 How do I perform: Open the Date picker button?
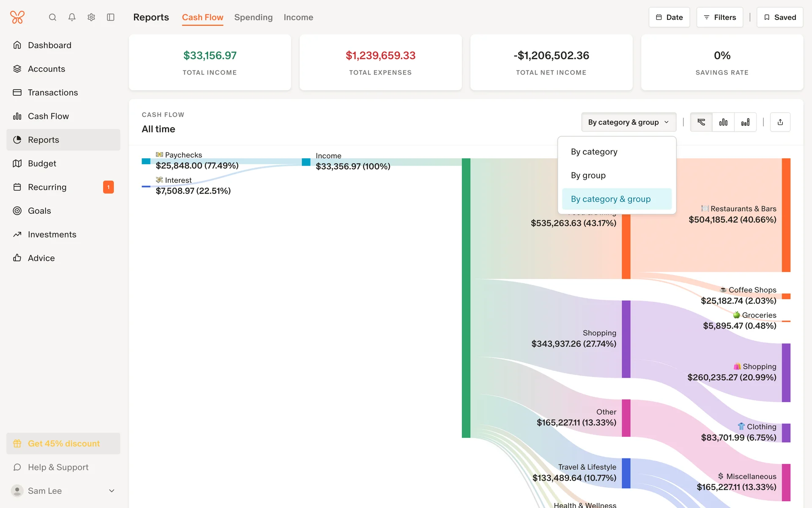(669, 17)
